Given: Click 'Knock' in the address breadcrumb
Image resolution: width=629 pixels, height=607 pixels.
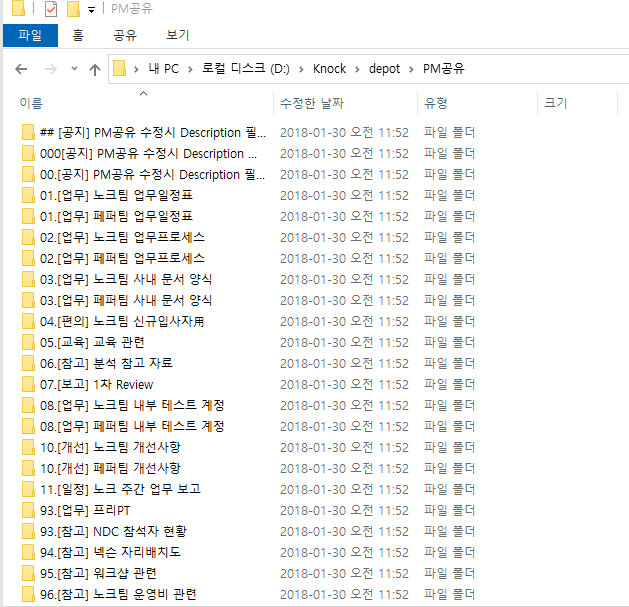Looking at the screenshot, I should coord(329,69).
